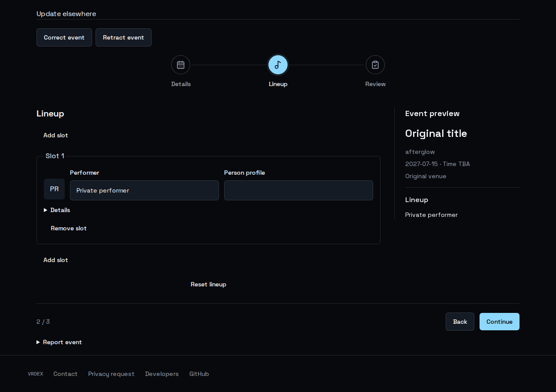Click the "Original venue" preview text
This screenshot has width=556, height=392.
tap(426, 176)
